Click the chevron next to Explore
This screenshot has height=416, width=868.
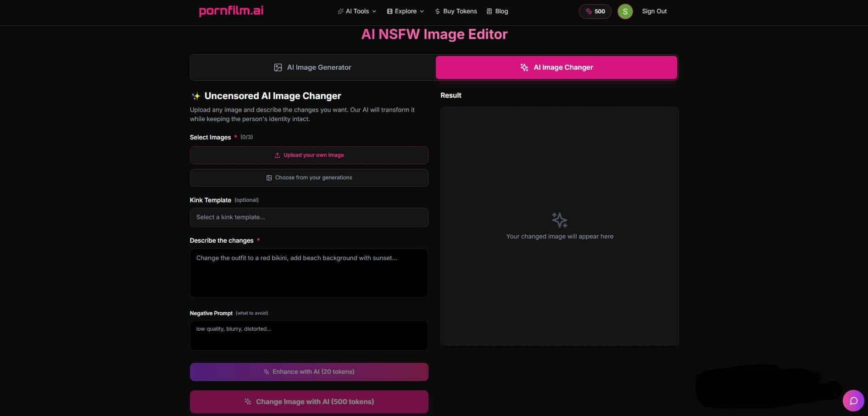tap(422, 11)
